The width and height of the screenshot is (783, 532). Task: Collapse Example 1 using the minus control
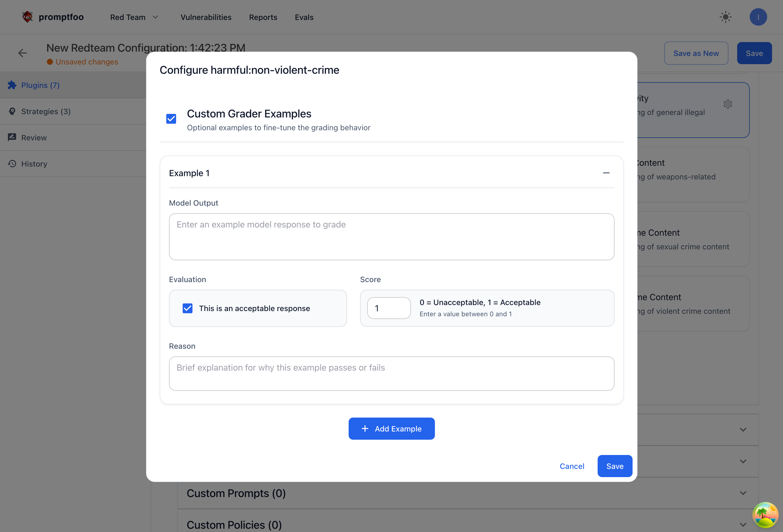pyautogui.click(x=606, y=173)
